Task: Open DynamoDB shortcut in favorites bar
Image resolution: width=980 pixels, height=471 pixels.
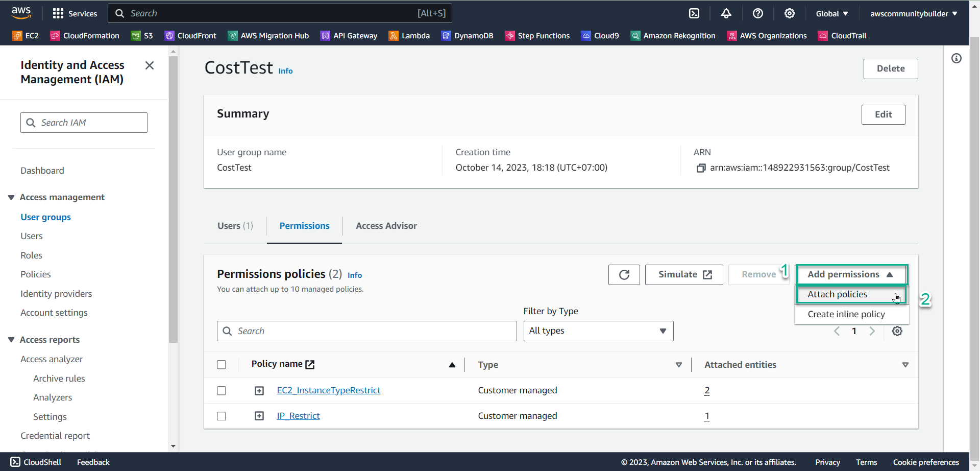Action: click(468, 35)
